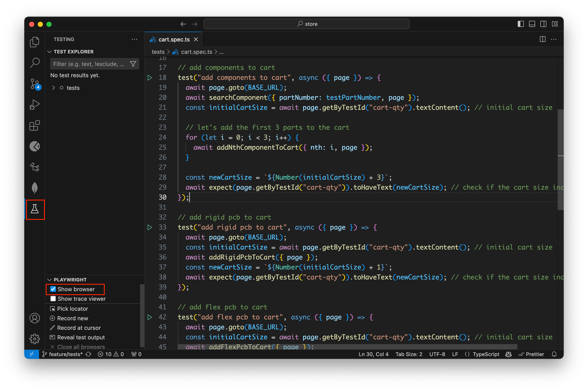
Task: Toggle bottom panel layout icon
Action: [532, 24]
